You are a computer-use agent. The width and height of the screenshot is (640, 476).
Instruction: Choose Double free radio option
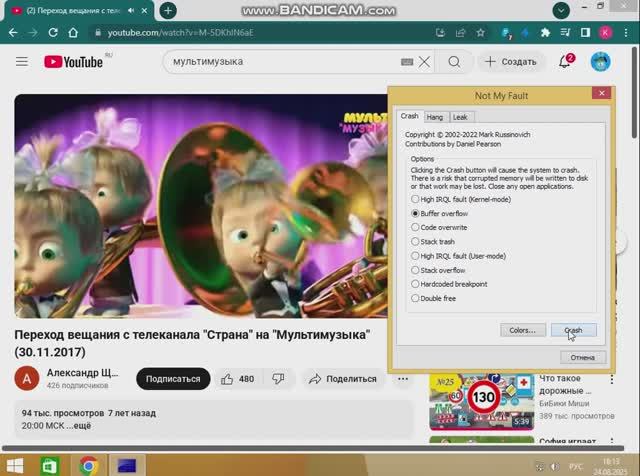pyautogui.click(x=433, y=298)
